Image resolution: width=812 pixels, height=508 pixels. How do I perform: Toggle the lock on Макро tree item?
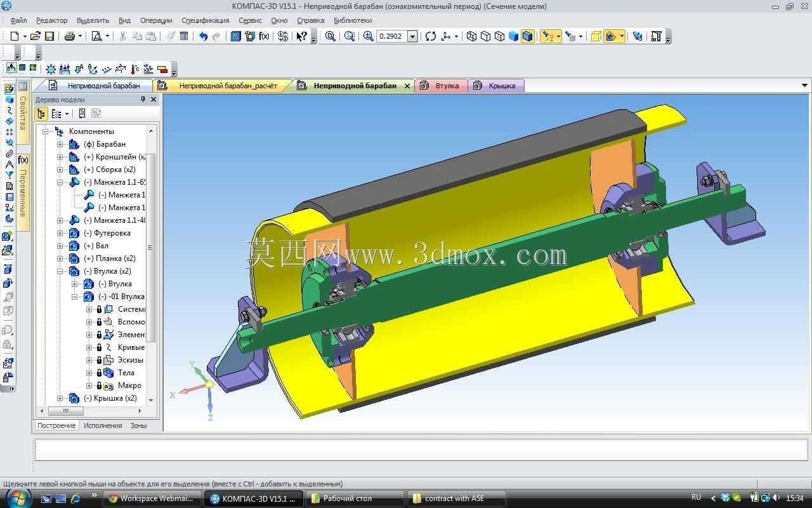click(99, 385)
